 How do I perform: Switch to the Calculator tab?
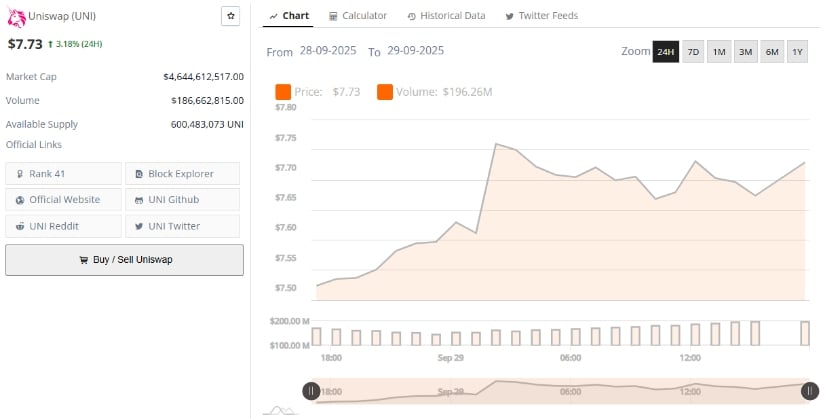click(358, 16)
